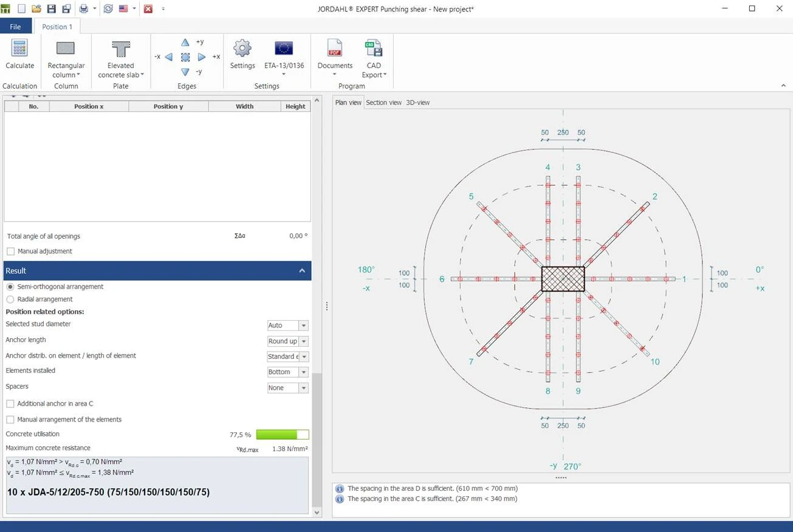The height and width of the screenshot is (532, 793).
Task: Open the CAD Export menu
Action: [374, 59]
